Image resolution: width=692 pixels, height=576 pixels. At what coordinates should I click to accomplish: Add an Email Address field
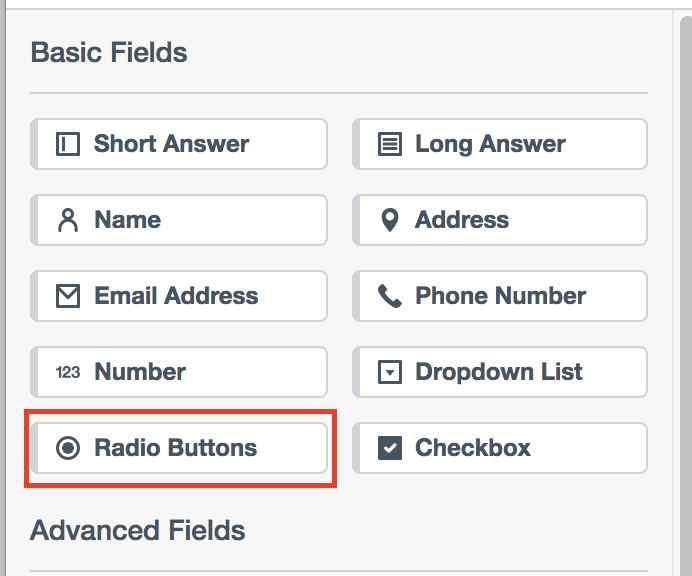point(180,296)
